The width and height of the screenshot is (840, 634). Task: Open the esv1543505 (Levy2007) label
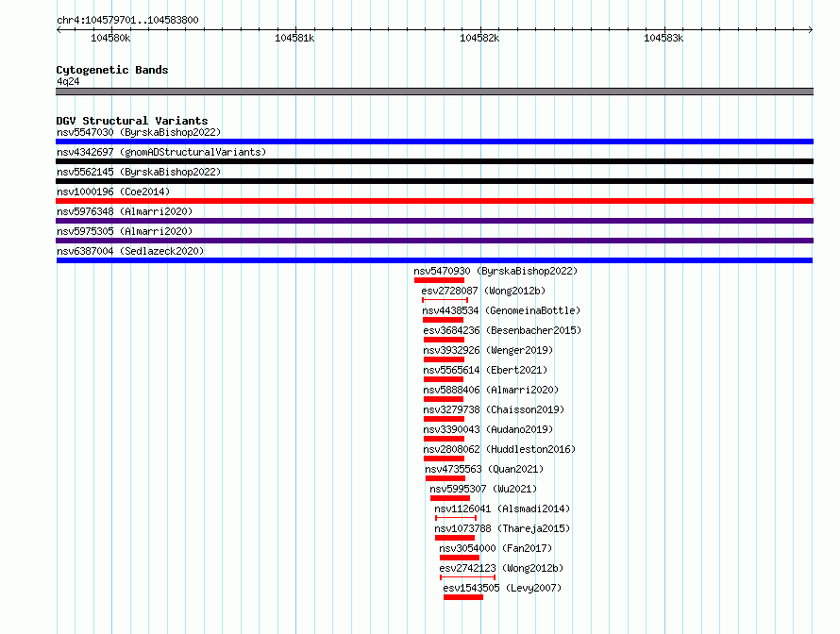pyautogui.click(x=502, y=588)
